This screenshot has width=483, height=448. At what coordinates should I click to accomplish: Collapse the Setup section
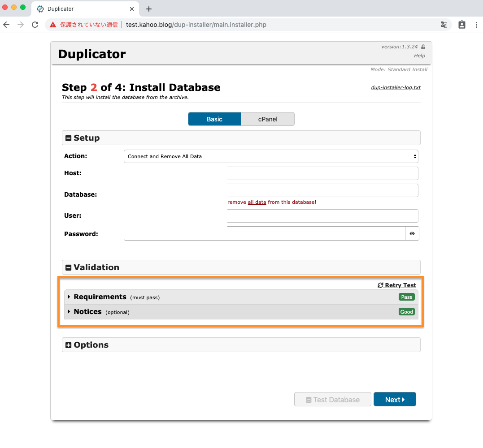[x=69, y=138]
